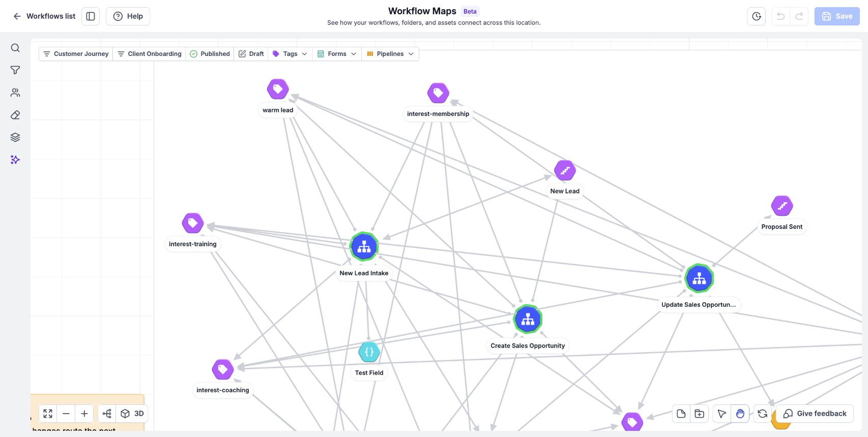
Task: Click the fit-to-screen expand icon
Action: coord(48,414)
